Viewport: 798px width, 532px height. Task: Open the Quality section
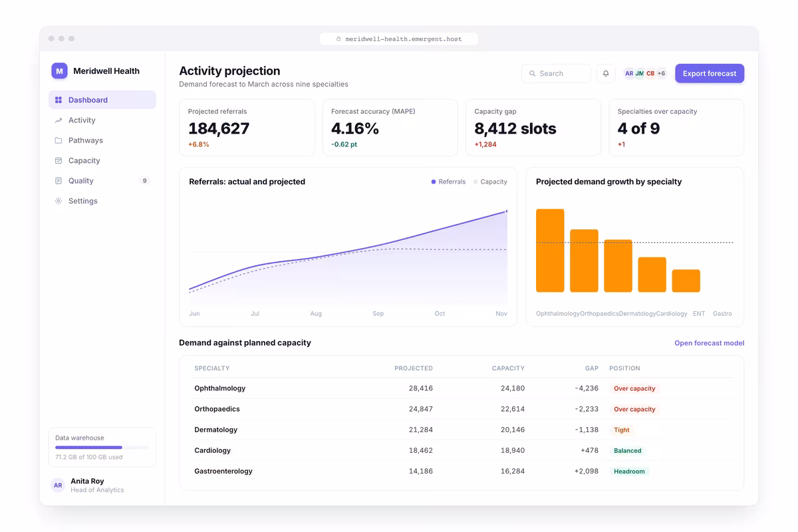click(x=102, y=181)
